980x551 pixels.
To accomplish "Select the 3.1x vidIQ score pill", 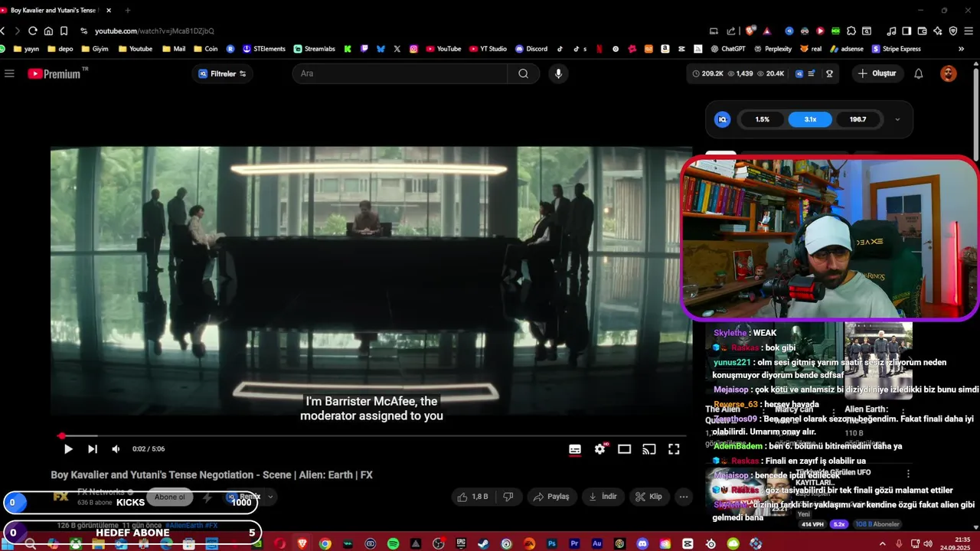I will (x=810, y=119).
